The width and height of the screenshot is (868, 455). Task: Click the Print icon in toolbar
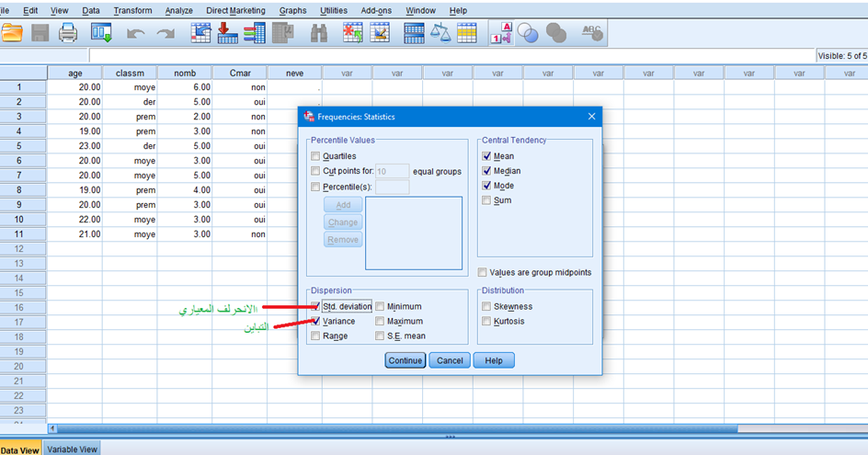pyautogui.click(x=69, y=33)
